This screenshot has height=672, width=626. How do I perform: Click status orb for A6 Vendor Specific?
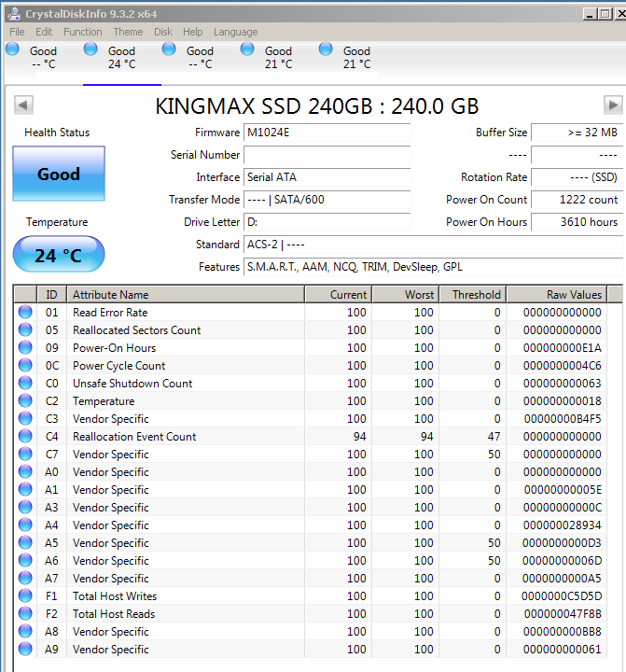25,560
